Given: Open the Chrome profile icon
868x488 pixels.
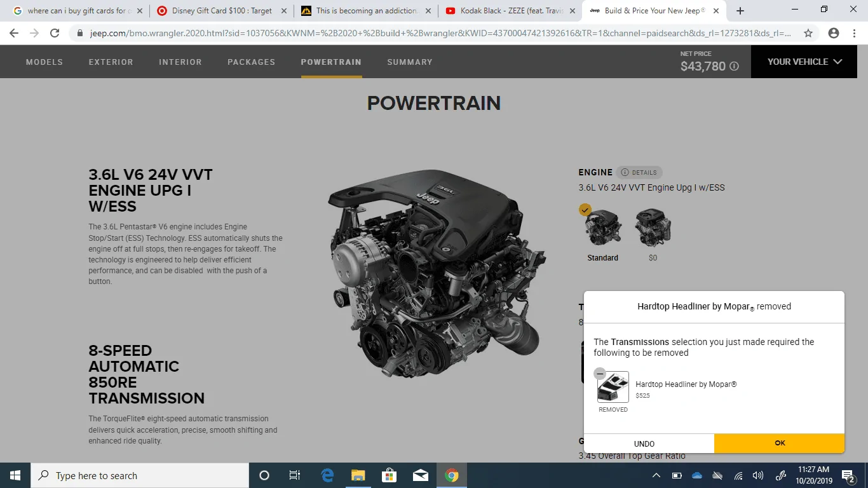Looking at the screenshot, I should [834, 34].
